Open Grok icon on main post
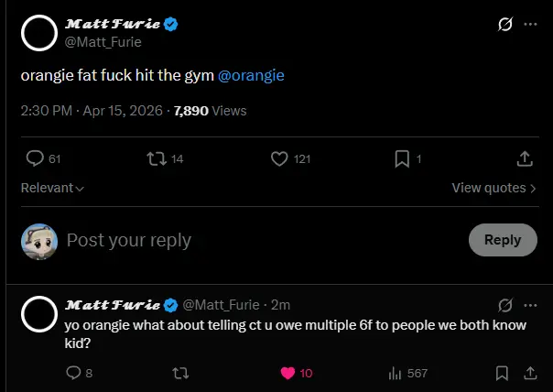553x392 pixels. coord(504,25)
